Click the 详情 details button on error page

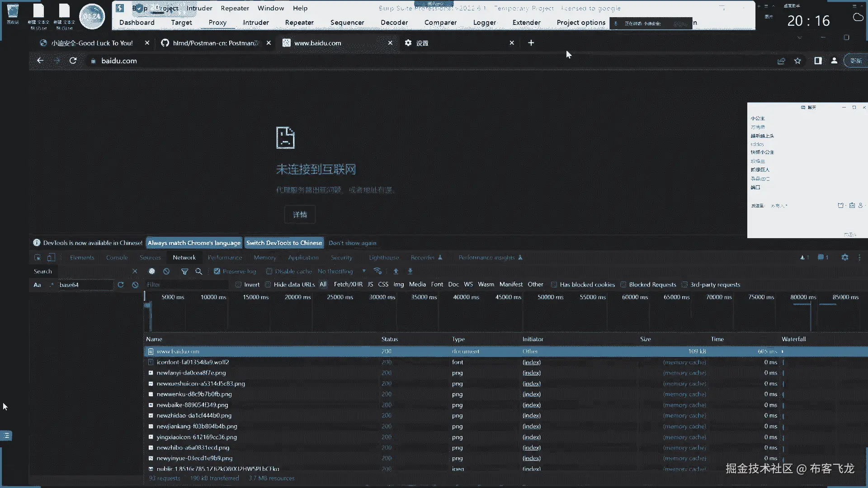(300, 215)
